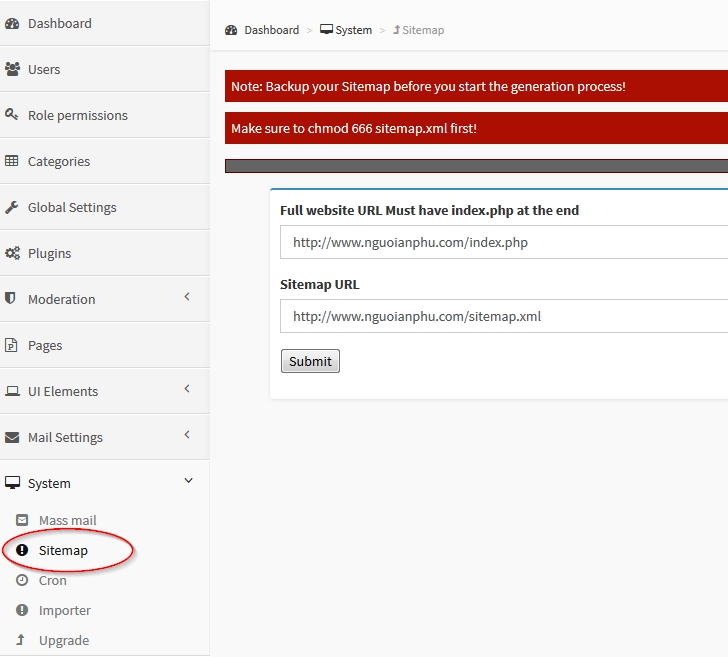The height and width of the screenshot is (657, 728).
Task: Click the Plugins gears icon
Action: coord(12,253)
